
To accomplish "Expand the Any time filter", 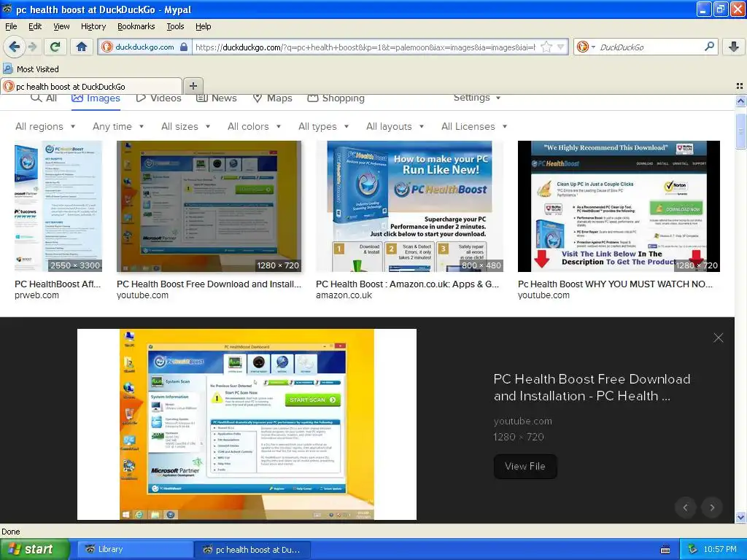I will pyautogui.click(x=118, y=126).
